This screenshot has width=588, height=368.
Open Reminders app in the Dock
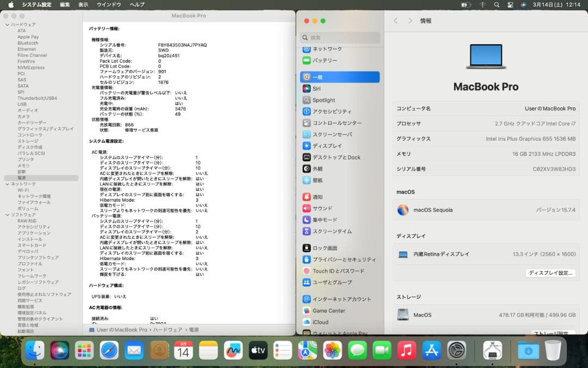pyautogui.click(x=283, y=351)
